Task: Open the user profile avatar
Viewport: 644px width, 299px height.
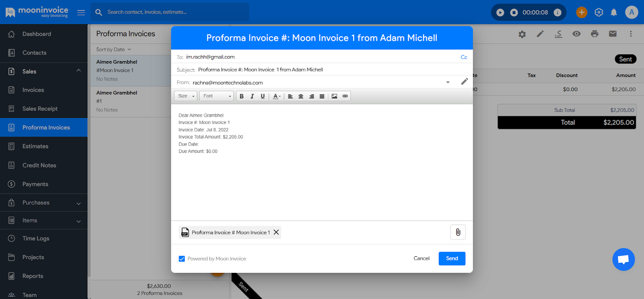Action: (x=632, y=12)
